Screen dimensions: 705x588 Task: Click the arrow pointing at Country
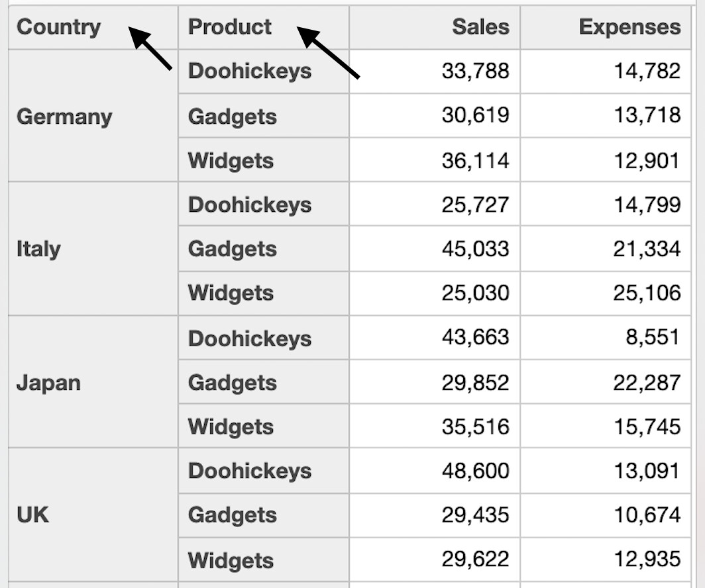click(x=150, y=48)
